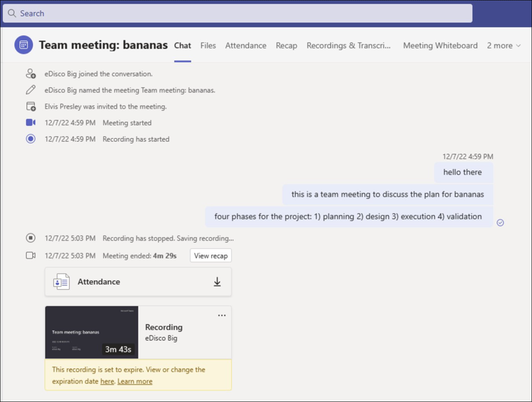
Task: Click the search magnifier icon
Action: point(12,13)
